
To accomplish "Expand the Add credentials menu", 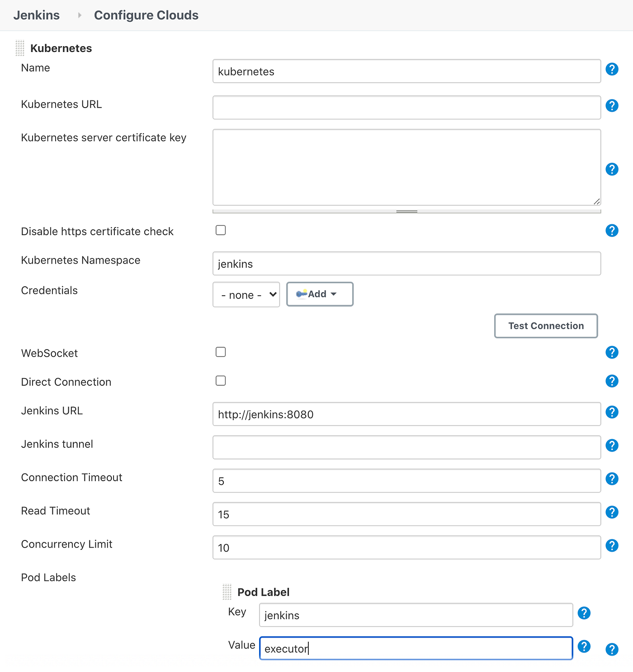I will tap(320, 294).
